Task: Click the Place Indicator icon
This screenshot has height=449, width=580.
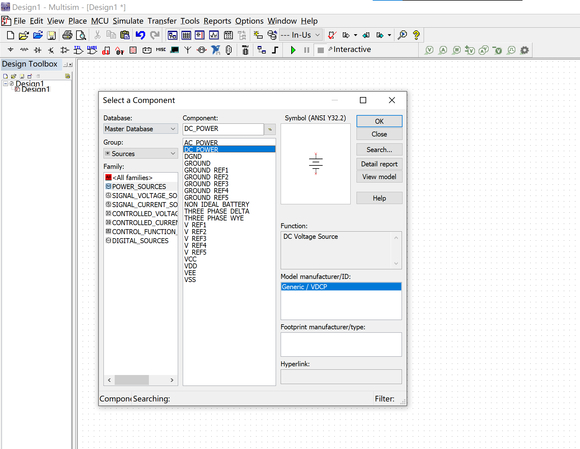Action: pos(133,50)
